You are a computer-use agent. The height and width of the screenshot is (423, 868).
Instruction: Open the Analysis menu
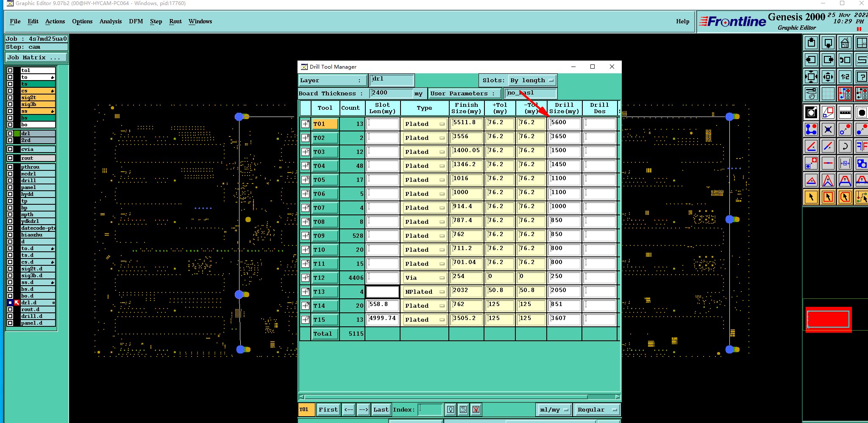(111, 21)
